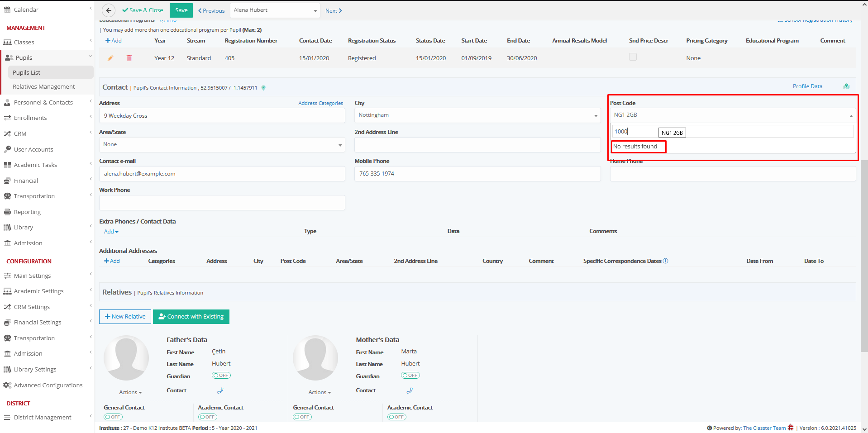Click the green Save button
The height and width of the screenshot is (433, 868).
[x=181, y=10]
